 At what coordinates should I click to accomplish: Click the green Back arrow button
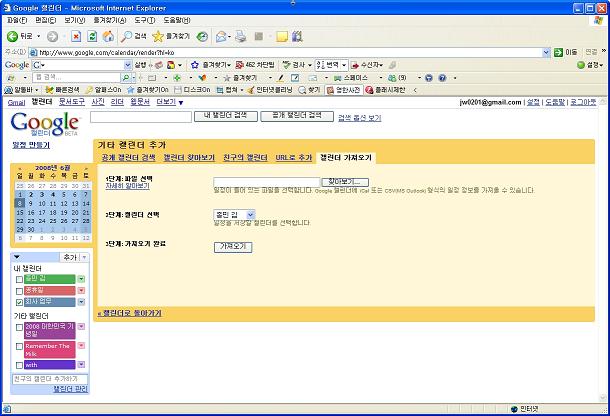[12, 37]
